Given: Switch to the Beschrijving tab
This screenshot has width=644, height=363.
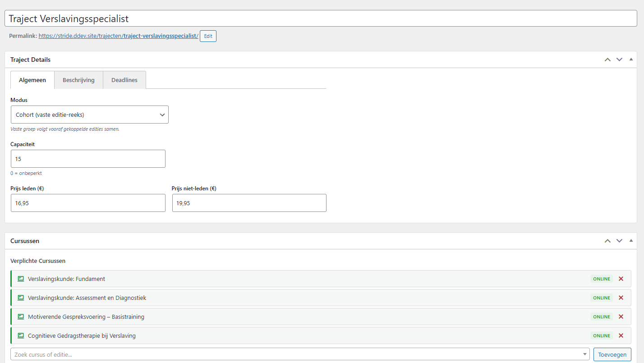Looking at the screenshot, I should click(78, 80).
